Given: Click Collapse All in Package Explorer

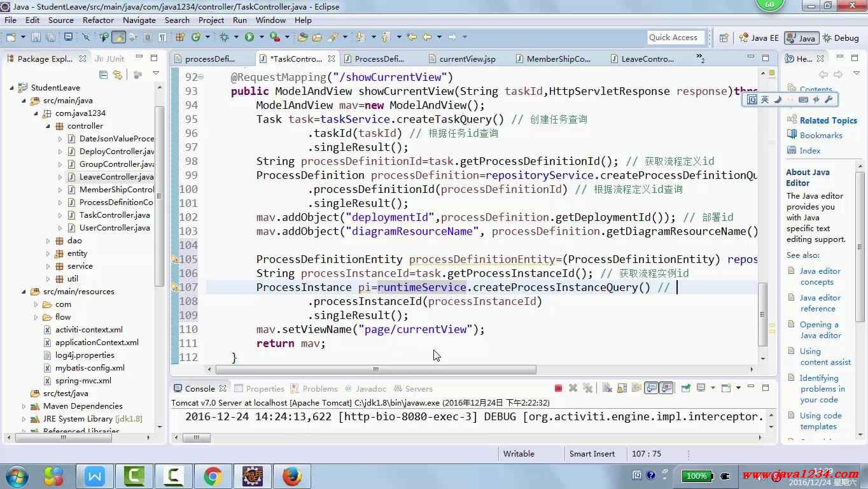Looking at the screenshot, I should coord(104,74).
